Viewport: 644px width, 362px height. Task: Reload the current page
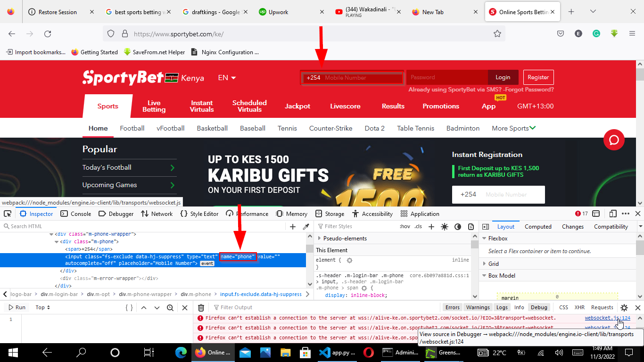point(48,33)
